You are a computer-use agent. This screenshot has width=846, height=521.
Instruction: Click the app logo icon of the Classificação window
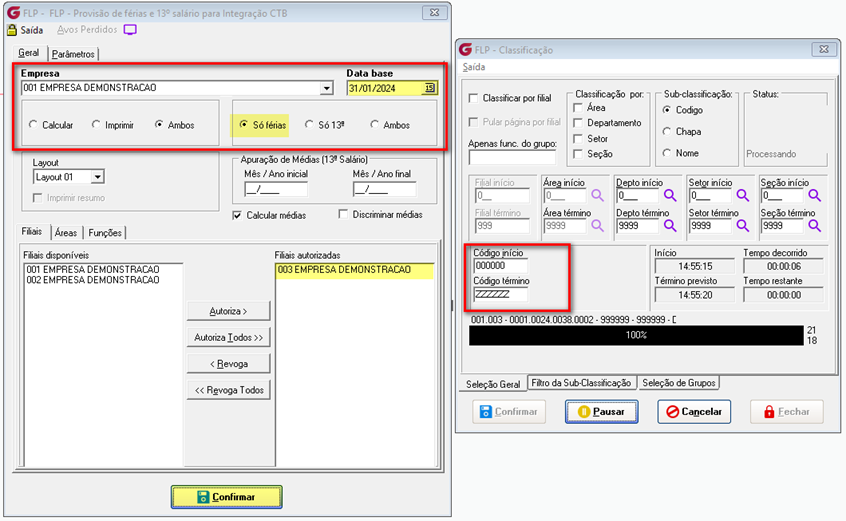coord(465,50)
